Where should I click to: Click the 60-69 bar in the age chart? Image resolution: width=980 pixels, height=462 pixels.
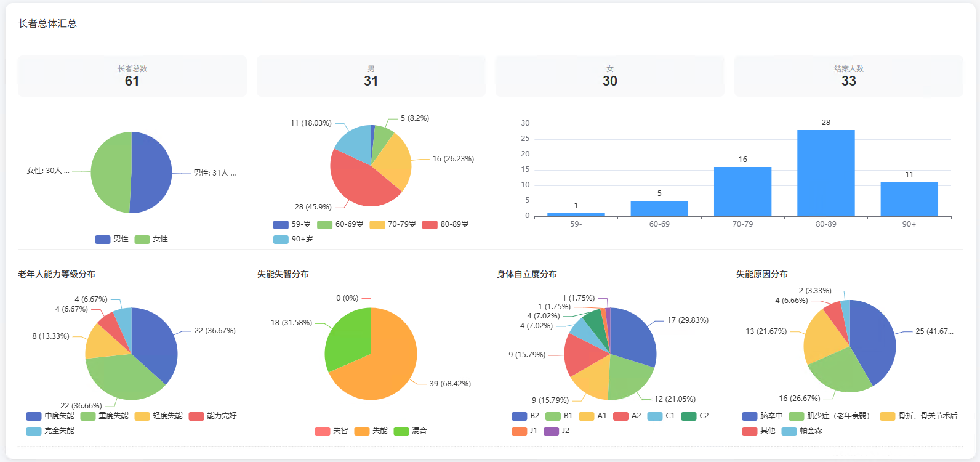coord(659,208)
